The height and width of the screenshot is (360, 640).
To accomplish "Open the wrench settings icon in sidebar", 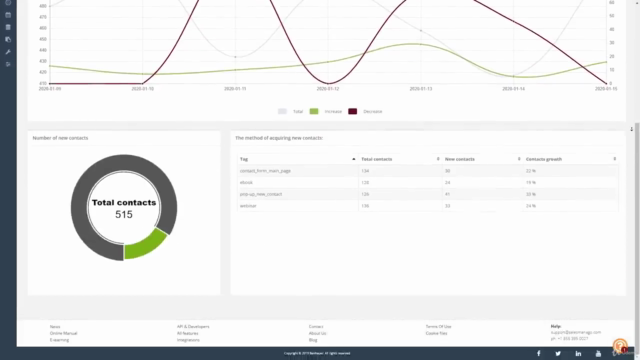I will (x=8, y=52).
